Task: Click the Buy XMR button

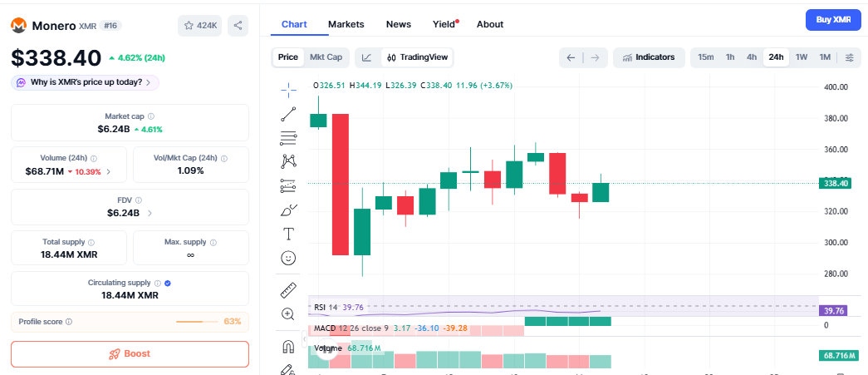Action: [833, 20]
